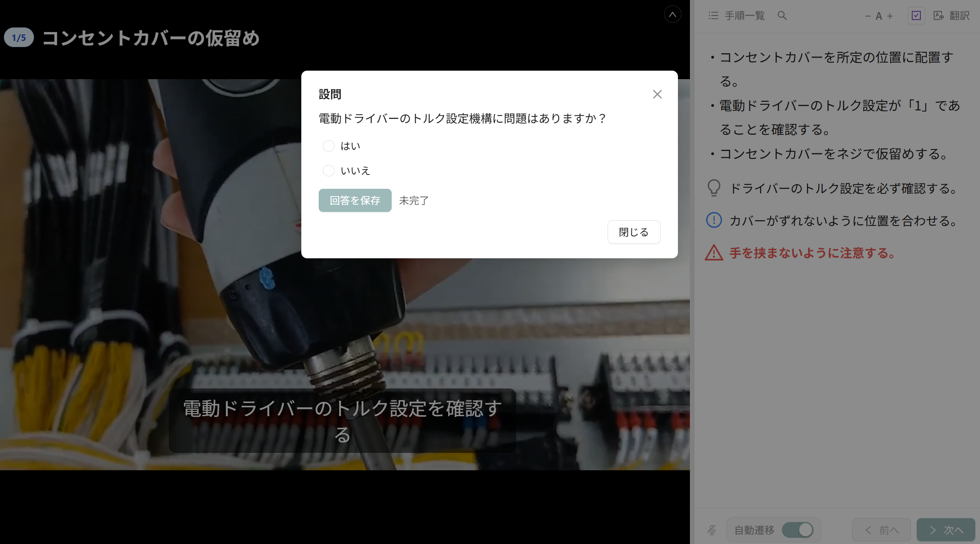
Task: Increase font size with plus icon
Action: click(x=890, y=16)
